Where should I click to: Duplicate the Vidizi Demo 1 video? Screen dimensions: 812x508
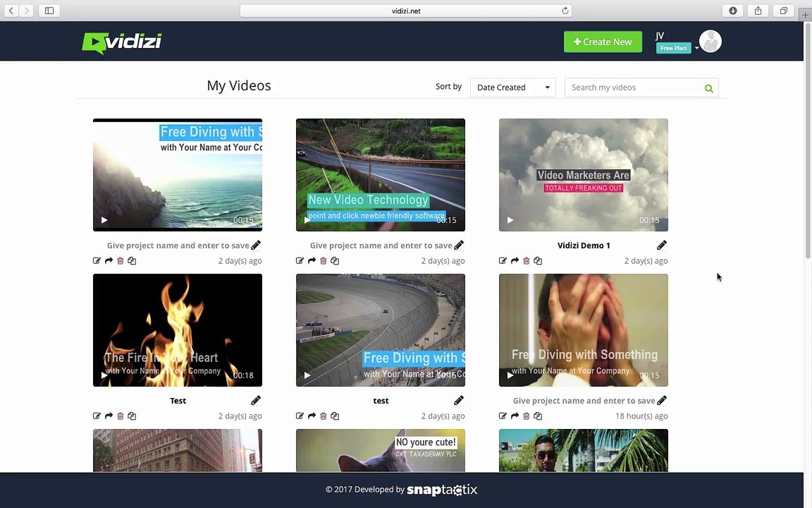pos(538,261)
